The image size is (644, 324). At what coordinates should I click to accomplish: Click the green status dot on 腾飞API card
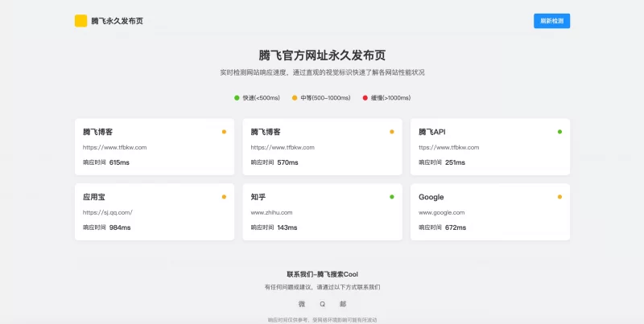(559, 132)
